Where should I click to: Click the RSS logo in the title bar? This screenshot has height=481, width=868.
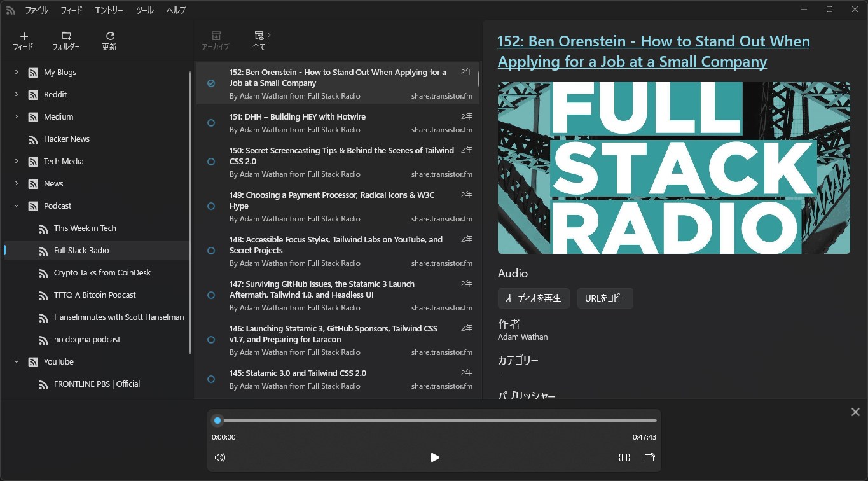point(10,10)
